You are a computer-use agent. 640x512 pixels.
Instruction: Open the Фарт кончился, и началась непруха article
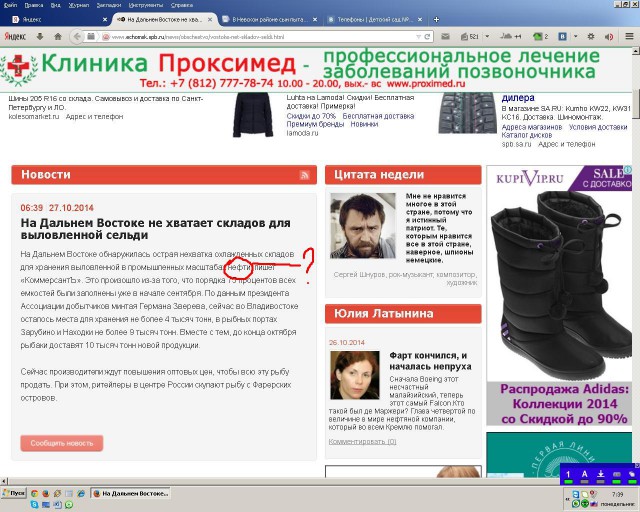click(430, 361)
